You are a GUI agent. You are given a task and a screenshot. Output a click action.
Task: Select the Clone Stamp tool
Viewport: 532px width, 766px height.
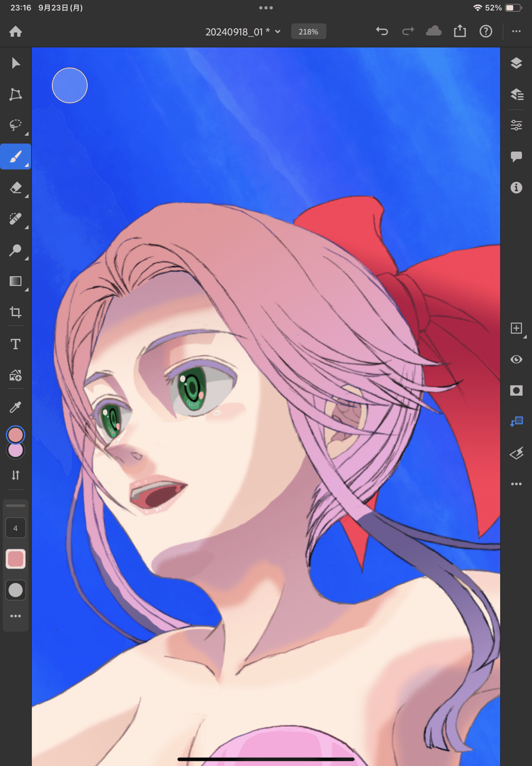pyautogui.click(x=16, y=250)
